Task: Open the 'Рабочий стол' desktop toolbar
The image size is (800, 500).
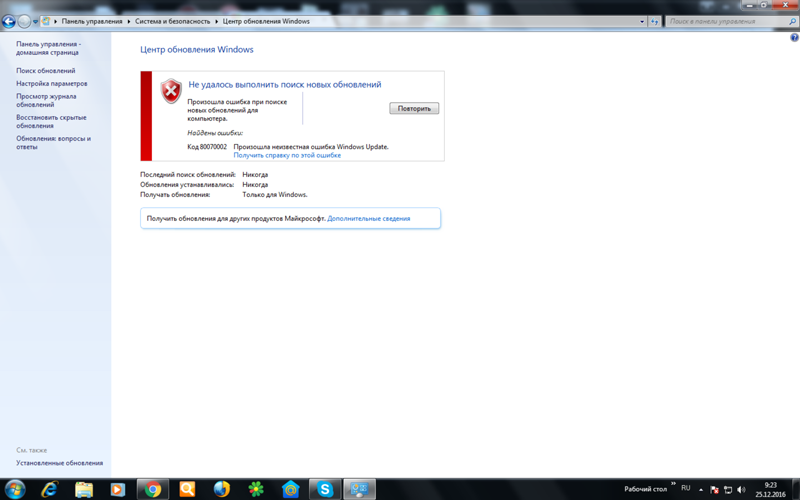Action: [x=645, y=489]
